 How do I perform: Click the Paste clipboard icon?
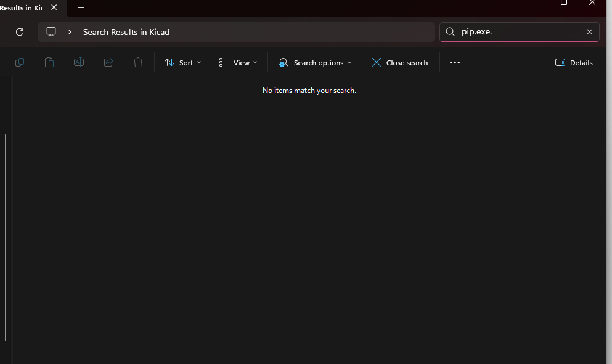point(49,62)
